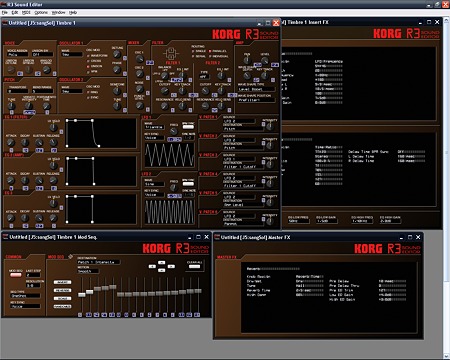Screen dimensions: 450x360
Task: Click the Transpose field in Pitch
Action: (17, 91)
